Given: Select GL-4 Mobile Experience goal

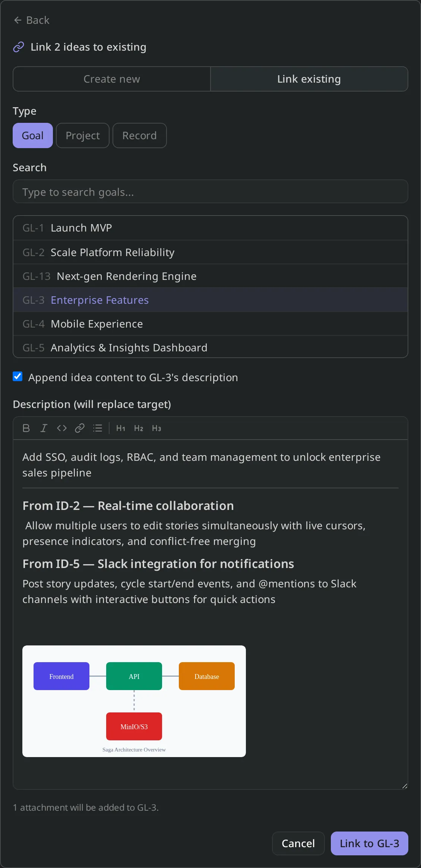Looking at the screenshot, I should click(210, 324).
